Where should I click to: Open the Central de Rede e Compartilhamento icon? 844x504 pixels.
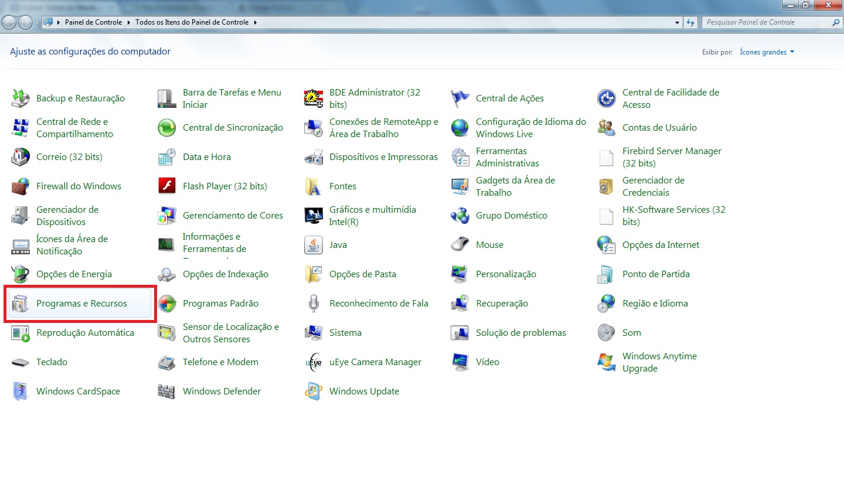click(x=21, y=128)
